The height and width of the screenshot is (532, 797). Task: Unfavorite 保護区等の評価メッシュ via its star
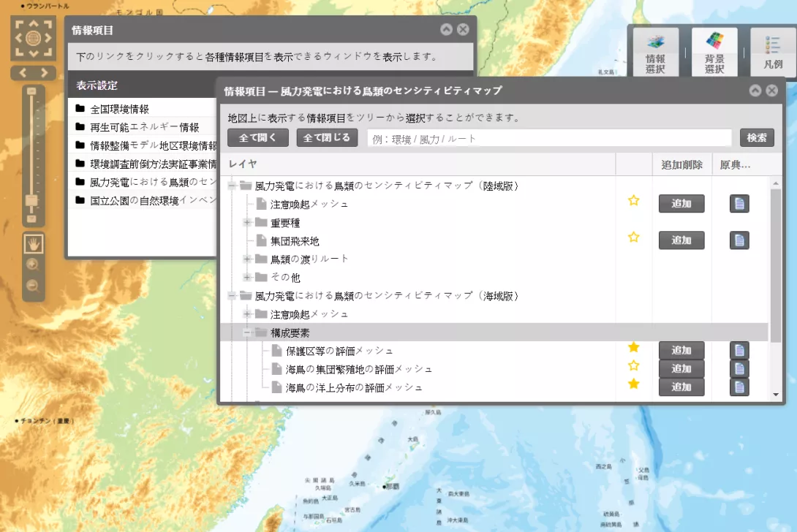(x=634, y=347)
